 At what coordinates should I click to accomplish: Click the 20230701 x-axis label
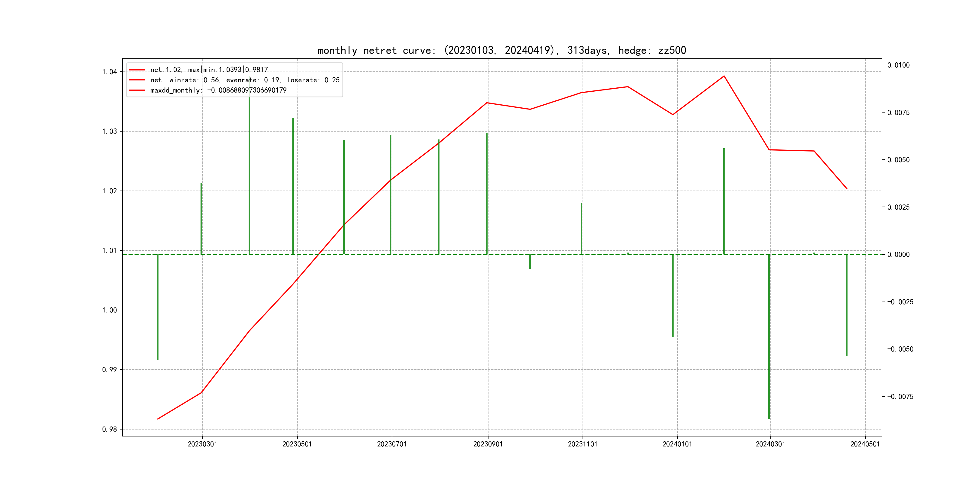pyautogui.click(x=391, y=444)
